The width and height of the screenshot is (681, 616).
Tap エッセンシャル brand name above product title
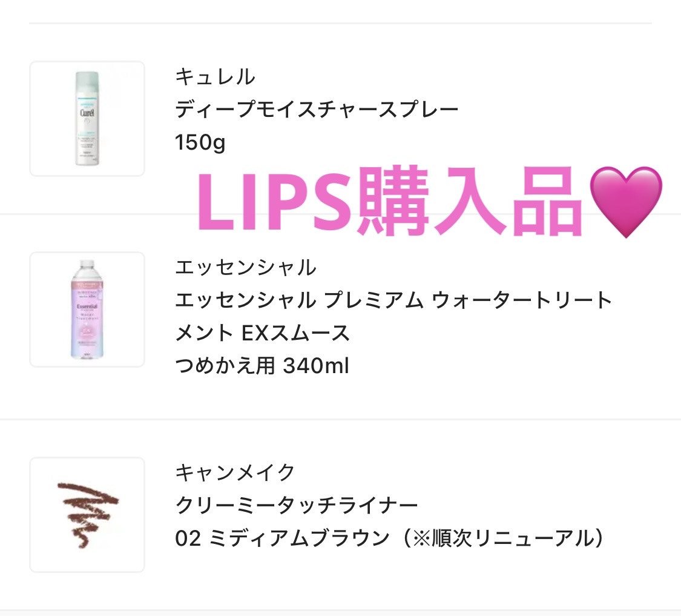tap(245, 267)
